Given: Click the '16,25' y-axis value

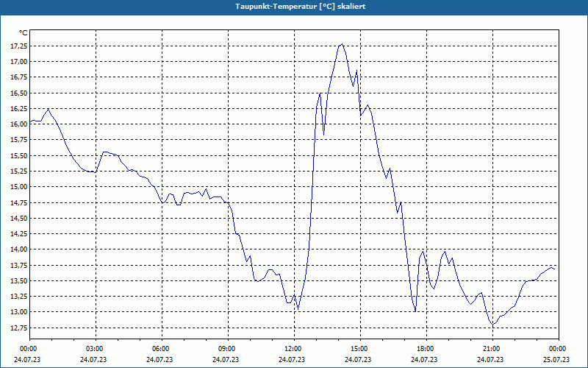Looking at the screenshot, I should pyautogui.click(x=21, y=108).
